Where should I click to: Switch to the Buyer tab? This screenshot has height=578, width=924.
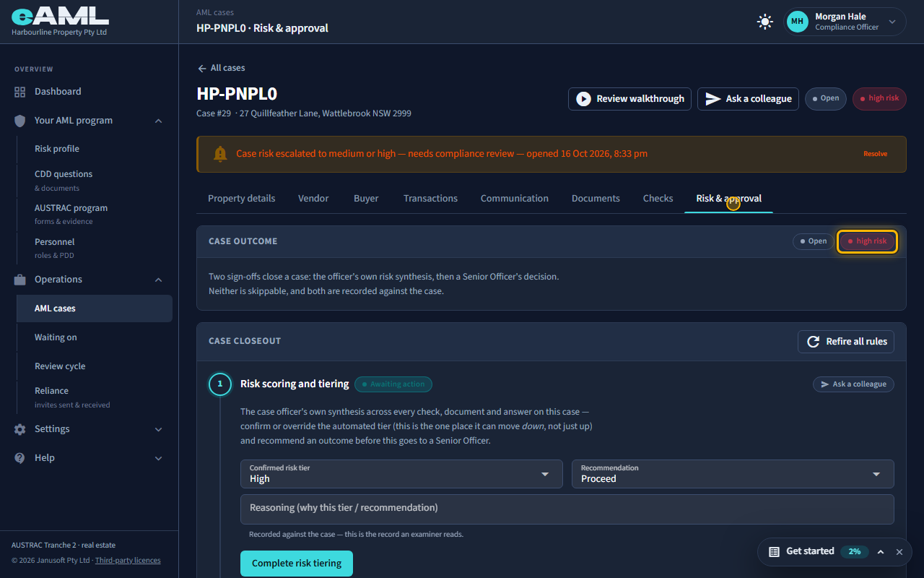366,199
